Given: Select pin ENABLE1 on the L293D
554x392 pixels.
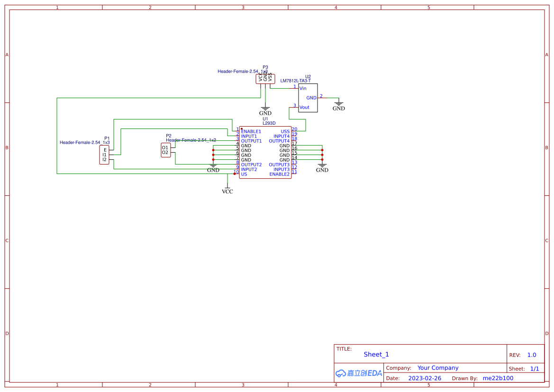Looking at the screenshot, I should pos(250,131).
